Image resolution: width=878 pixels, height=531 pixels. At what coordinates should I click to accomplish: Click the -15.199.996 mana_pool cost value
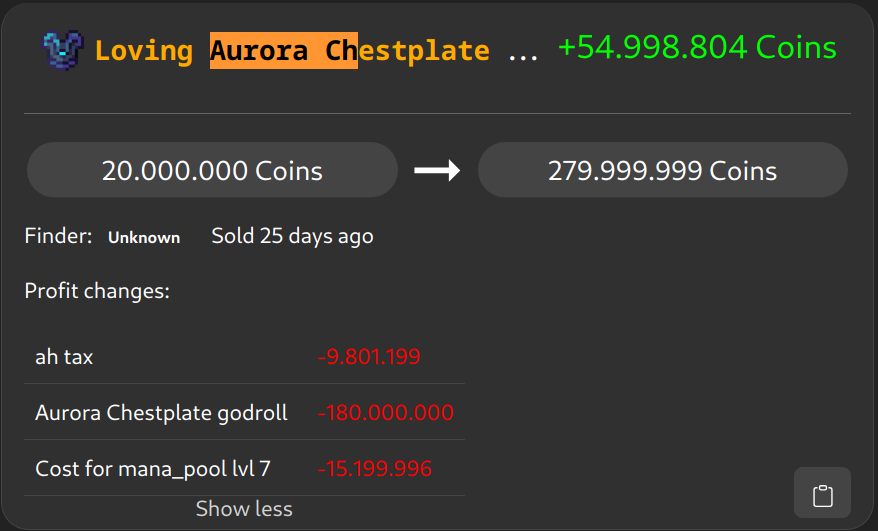coord(375,469)
